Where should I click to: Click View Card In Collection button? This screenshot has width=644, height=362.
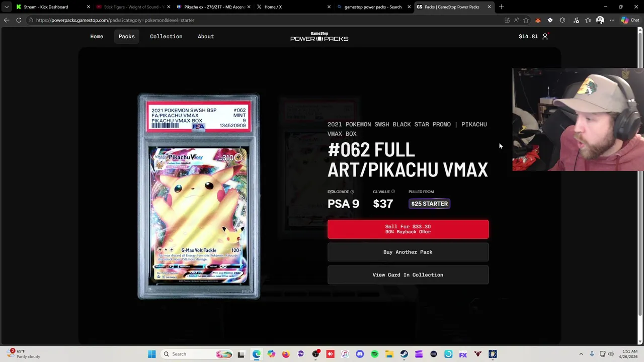408,275
